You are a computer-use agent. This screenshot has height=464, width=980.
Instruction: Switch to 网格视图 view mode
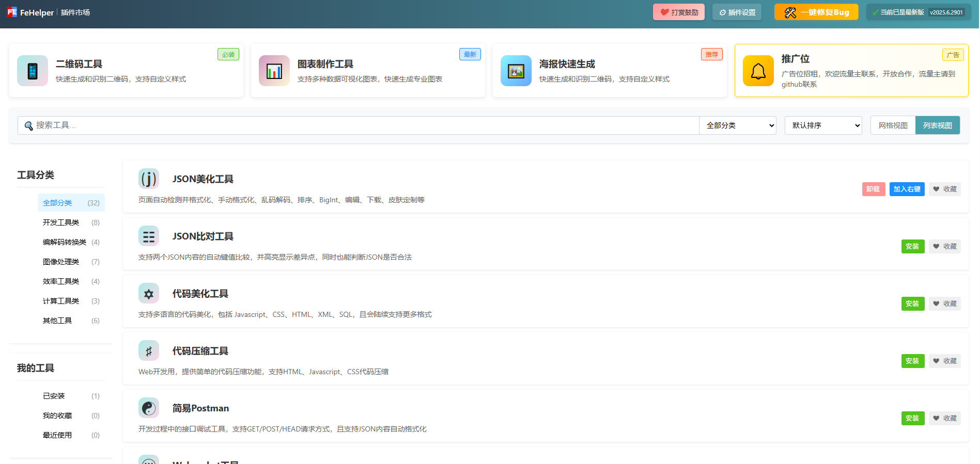click(x=893, y=125)
